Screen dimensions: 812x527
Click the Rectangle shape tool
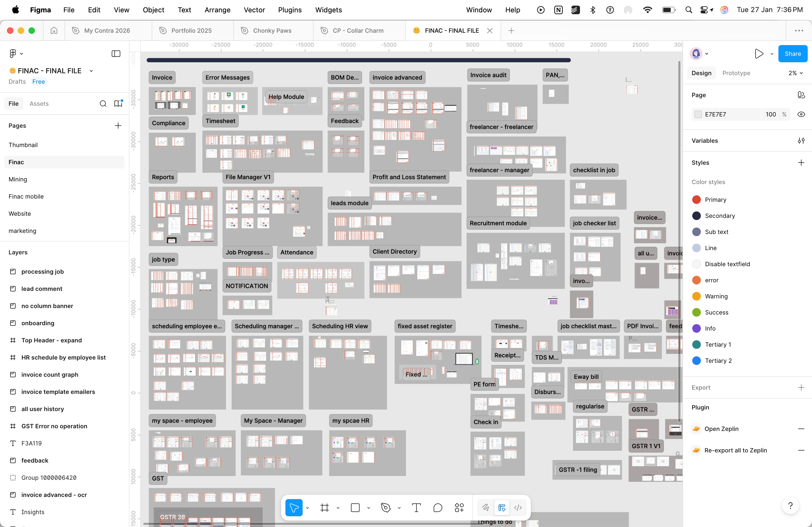[x=355, y=508]
